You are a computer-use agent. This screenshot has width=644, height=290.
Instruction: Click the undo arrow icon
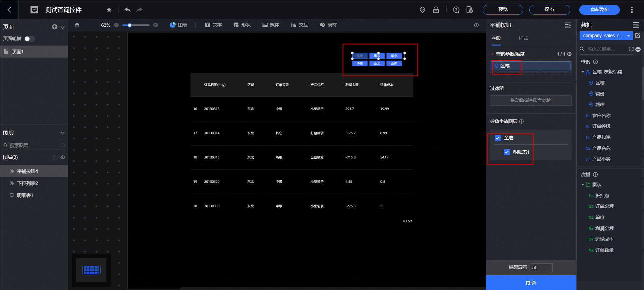pyautogui.click(x=127, y=10)
